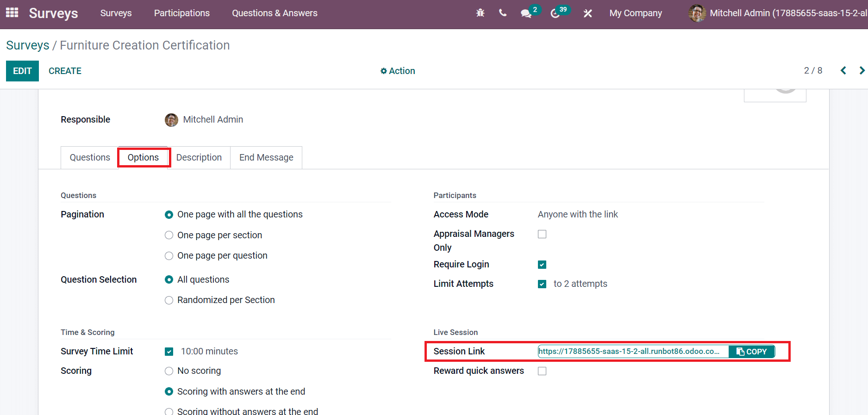The height and width of the screenshot is (415, 868).
Task: Go to next record arrow
Action: (x=862, y=70)
